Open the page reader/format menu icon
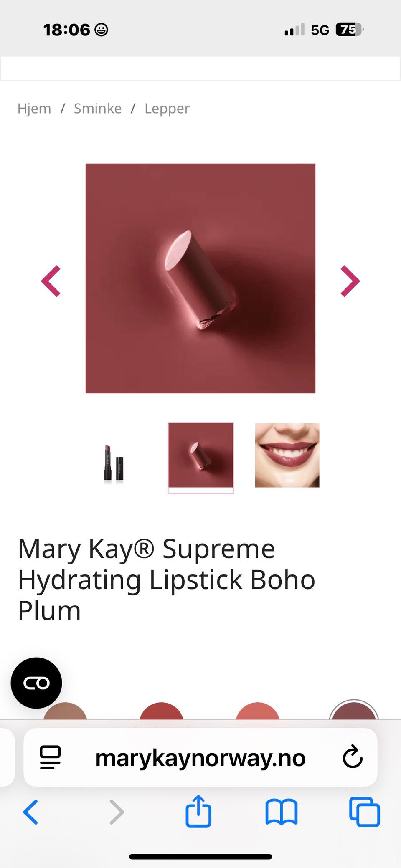 pos(50,757)
